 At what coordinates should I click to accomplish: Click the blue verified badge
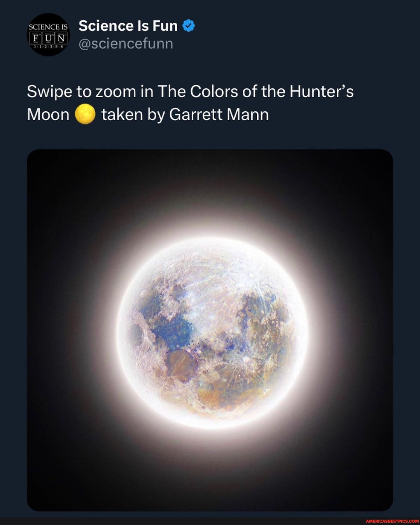(x=189, y=26)
